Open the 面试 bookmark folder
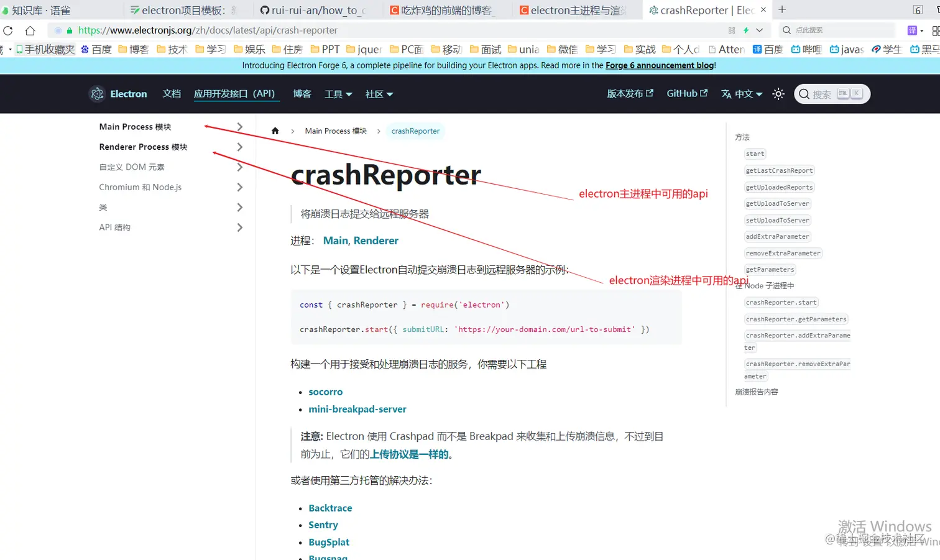The image size is (940, 560). [486, 50]
